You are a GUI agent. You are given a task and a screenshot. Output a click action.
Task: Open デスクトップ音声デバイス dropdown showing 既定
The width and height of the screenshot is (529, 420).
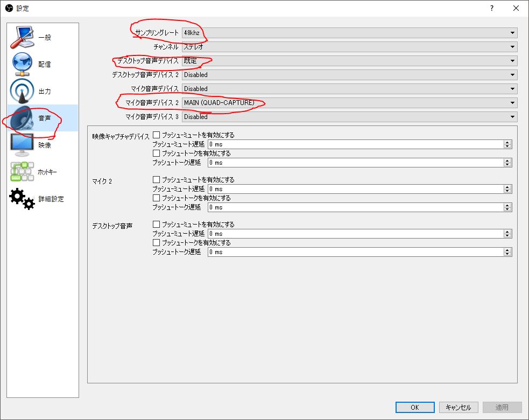[349, 61]
